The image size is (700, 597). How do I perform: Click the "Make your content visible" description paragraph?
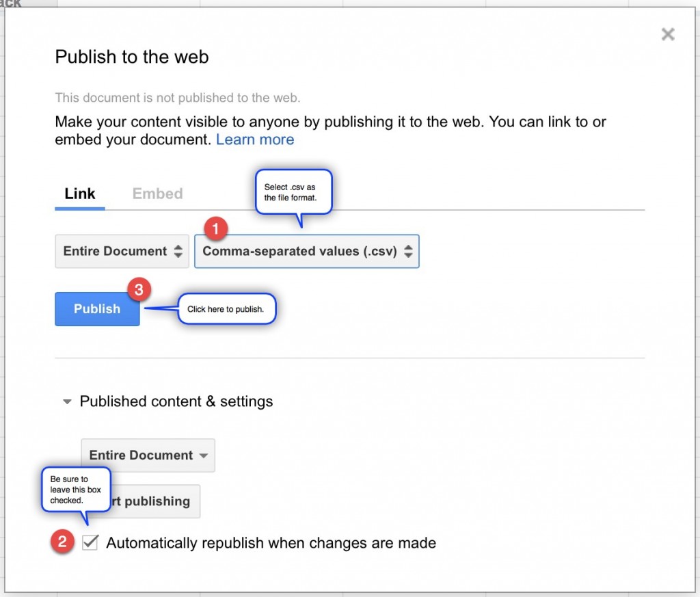[330, 122]
